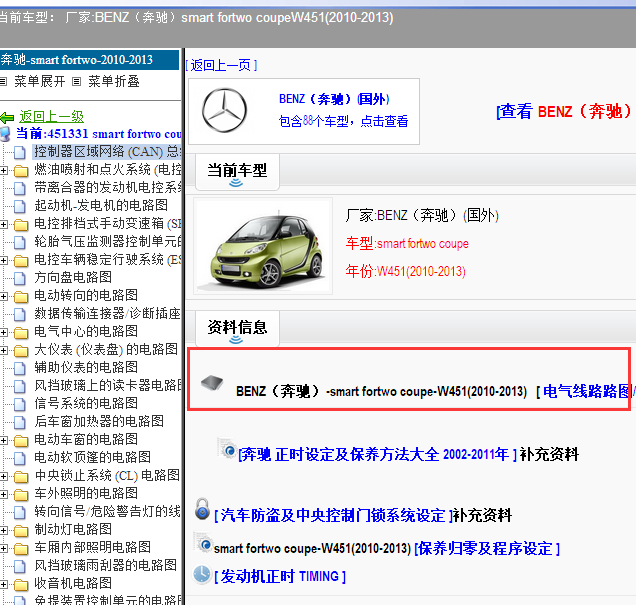636x605 pixels.
Task: Click folder icon beside 电控排档式手动变速箱
Action: pos(21,225)
